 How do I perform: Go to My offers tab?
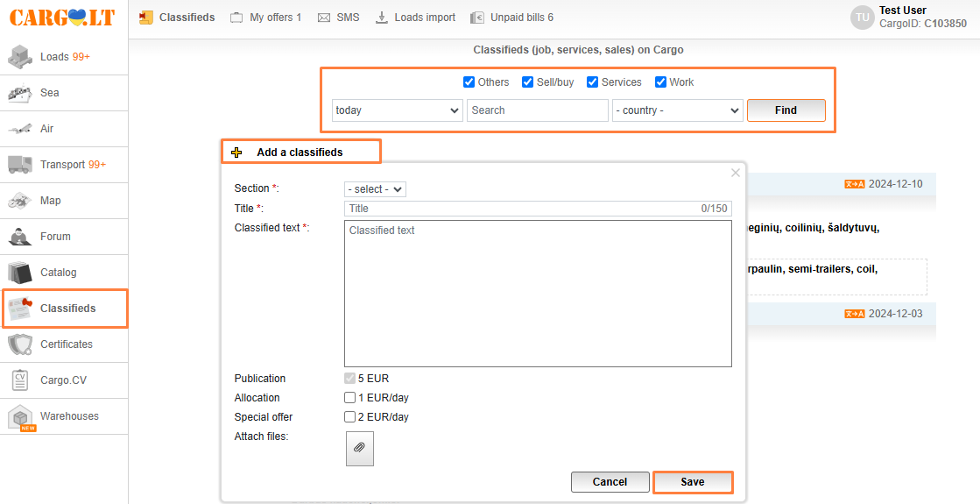tap(266, 18)
